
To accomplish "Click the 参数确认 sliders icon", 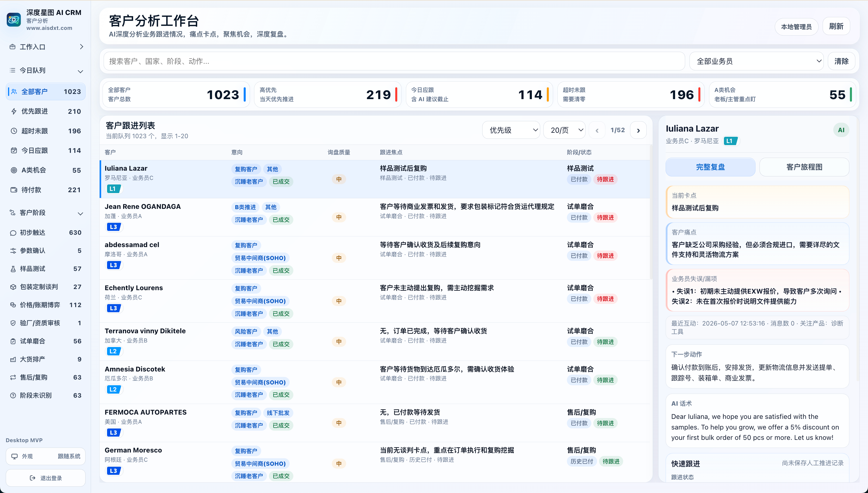I will click(13, 251).
